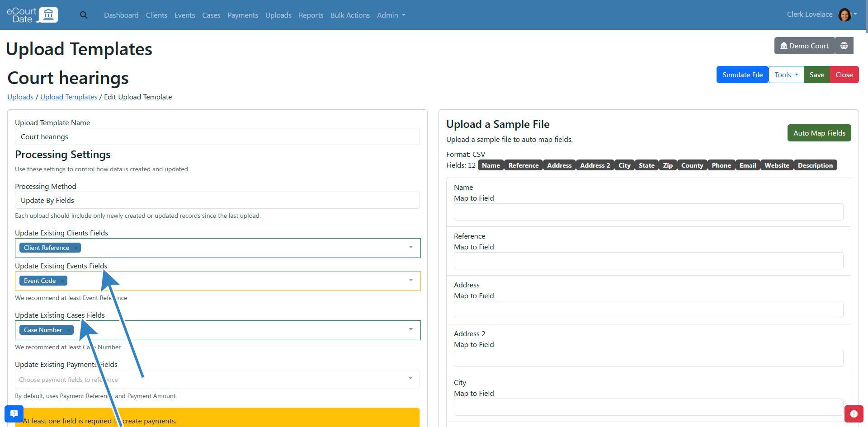Open the Reports page
The image size is (868, 427).
click(x=311, y=15)
